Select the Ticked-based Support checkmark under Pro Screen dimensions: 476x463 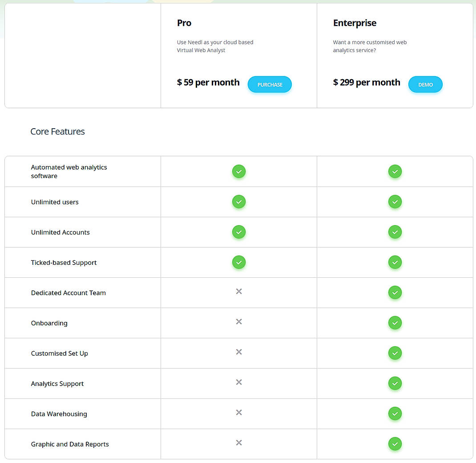(239, 262)
